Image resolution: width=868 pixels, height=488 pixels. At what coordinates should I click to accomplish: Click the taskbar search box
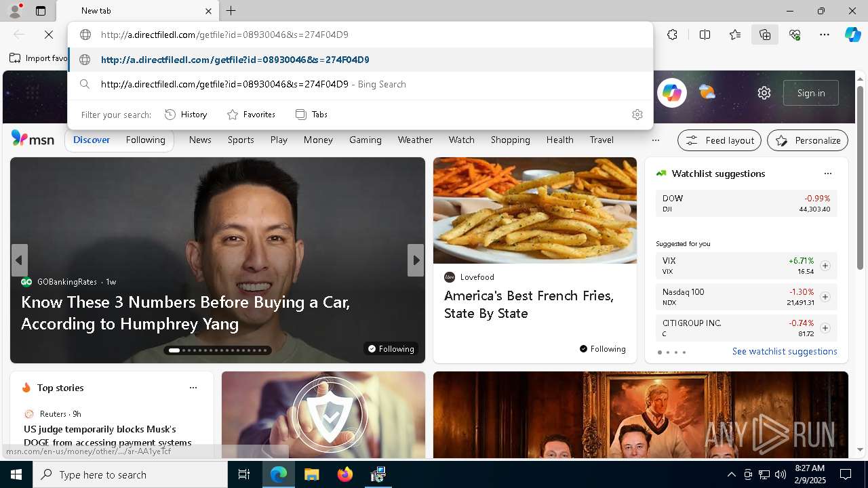coord(130,474)
